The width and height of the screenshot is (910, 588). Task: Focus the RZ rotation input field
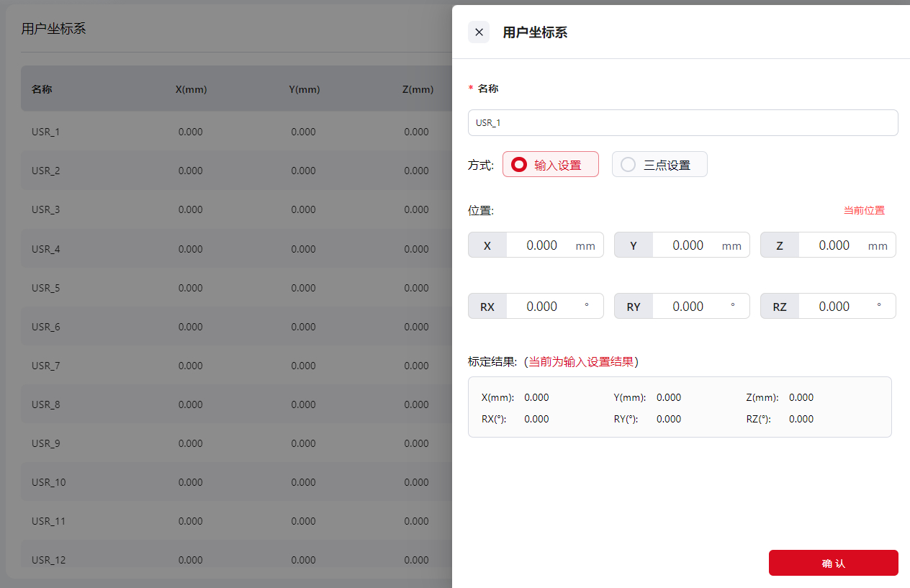click(x=834, y=307)
